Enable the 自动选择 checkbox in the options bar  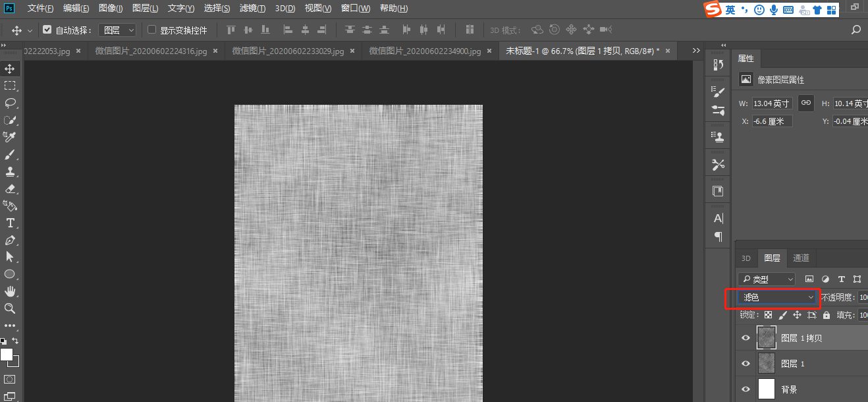[47, 30]
